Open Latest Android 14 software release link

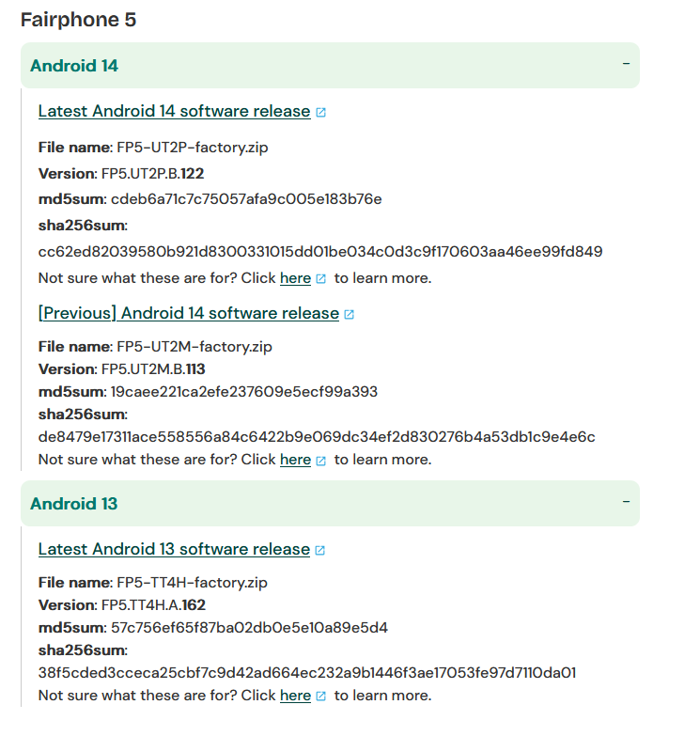tap(174, 111)
